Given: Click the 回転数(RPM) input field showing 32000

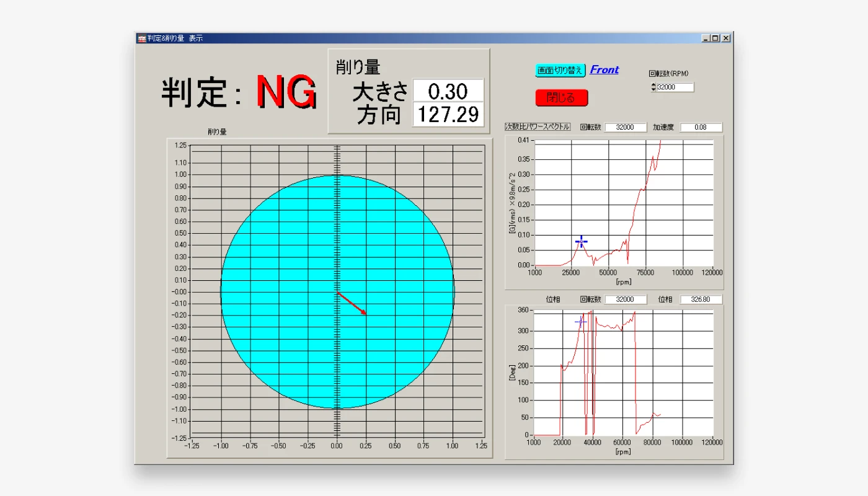Looking at the screenshot, I should click(x=675, y=87).
